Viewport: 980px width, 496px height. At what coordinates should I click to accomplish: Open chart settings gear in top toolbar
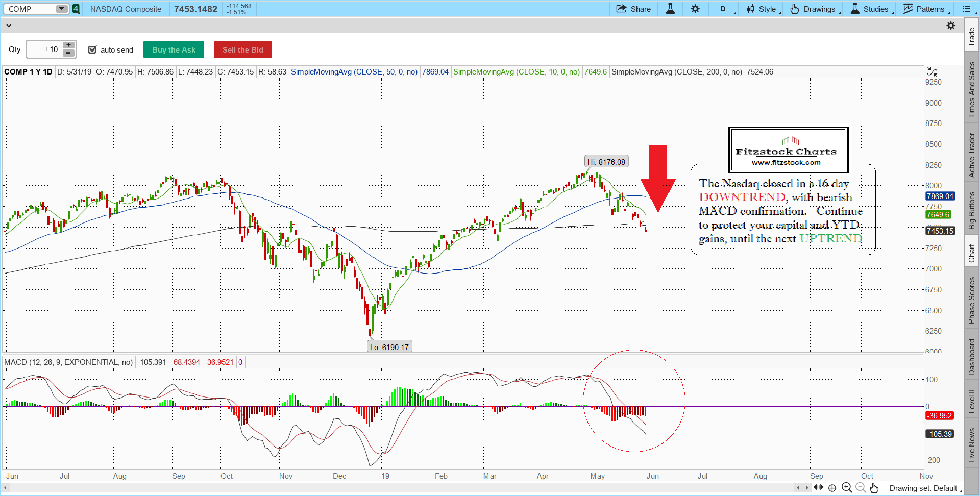click(x=695, y=9)
